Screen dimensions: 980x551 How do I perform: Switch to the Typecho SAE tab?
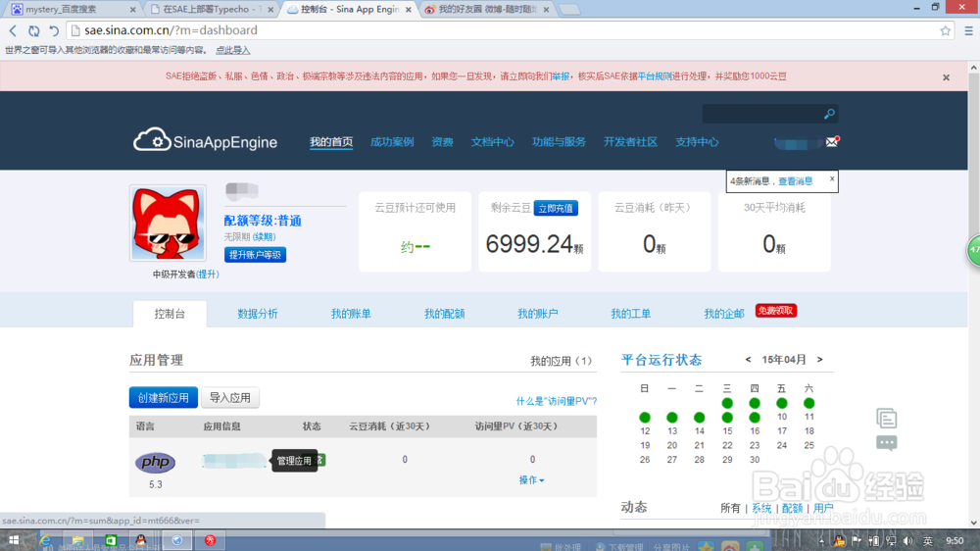tap(212, 10)
